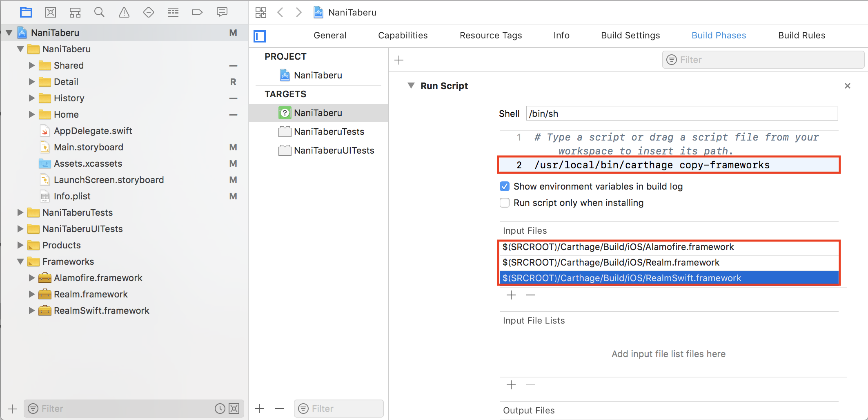Image resolution: width=868 pixels, height=420 pixels.
Task: Collapse the NaniTaberu project root
Action: pos(9,33)
